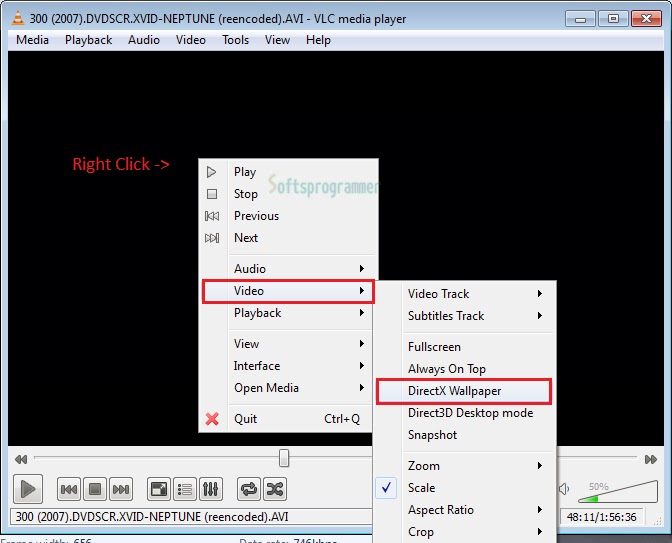Click the large Play button in controls
Image resolution: width=672 pixels, height=543 pixels.
[x=28, y=489]
